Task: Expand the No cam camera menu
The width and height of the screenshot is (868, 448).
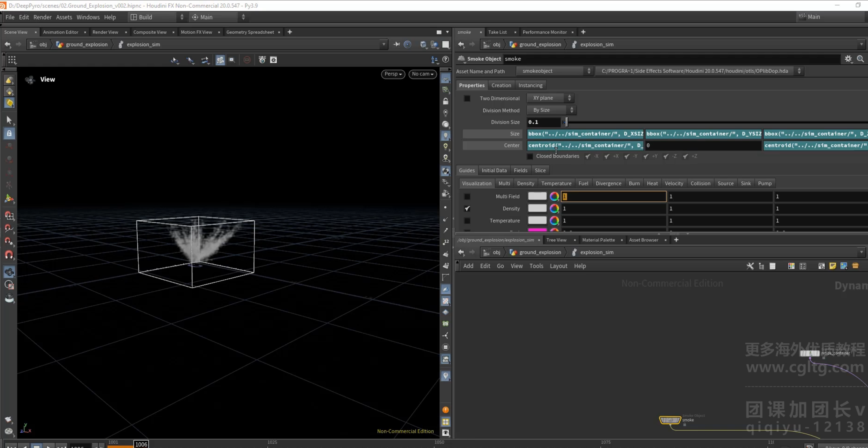Action: [x=423, y=74]
